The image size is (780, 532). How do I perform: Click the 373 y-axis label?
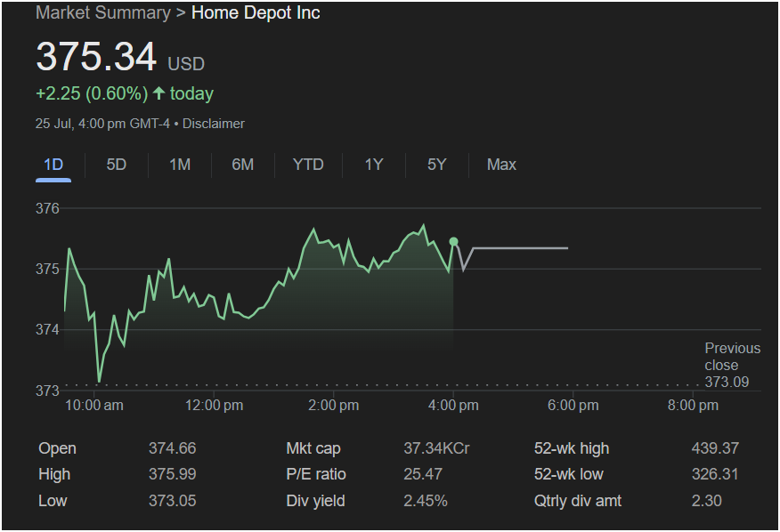click(47, 391)
